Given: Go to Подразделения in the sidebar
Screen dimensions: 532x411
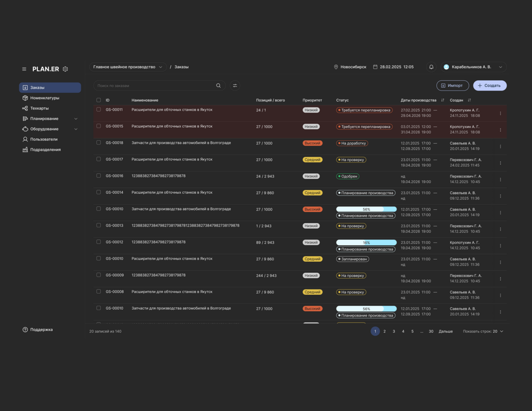Looking at the screenshot, I should [45, 150].
